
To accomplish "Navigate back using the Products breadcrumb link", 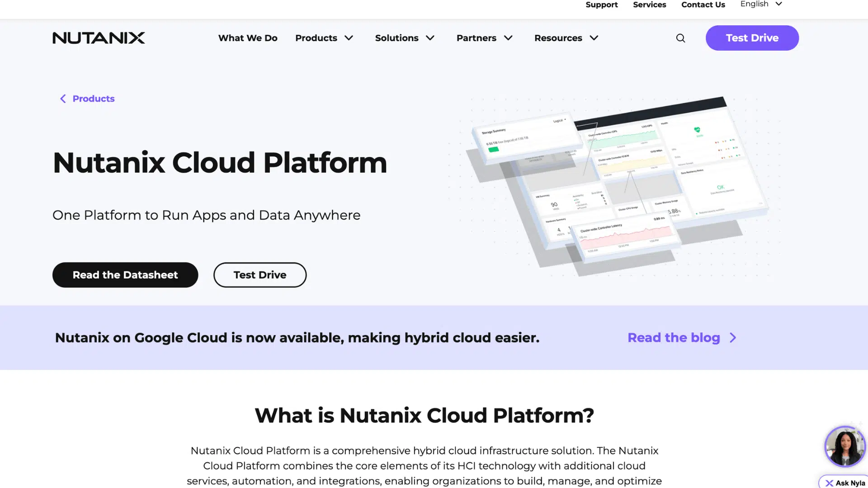I will click(94, 99).
